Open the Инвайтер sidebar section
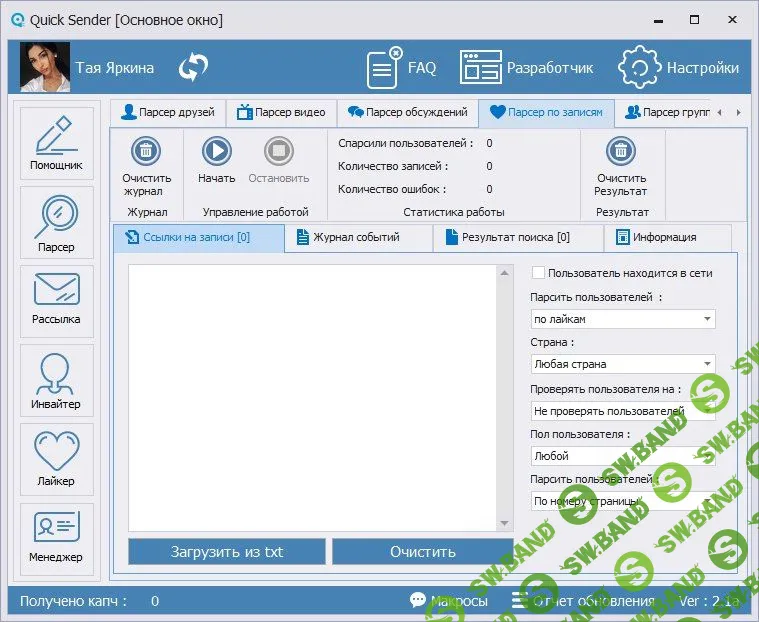Screen dimensions: 759x622 (x=57, y=380)
